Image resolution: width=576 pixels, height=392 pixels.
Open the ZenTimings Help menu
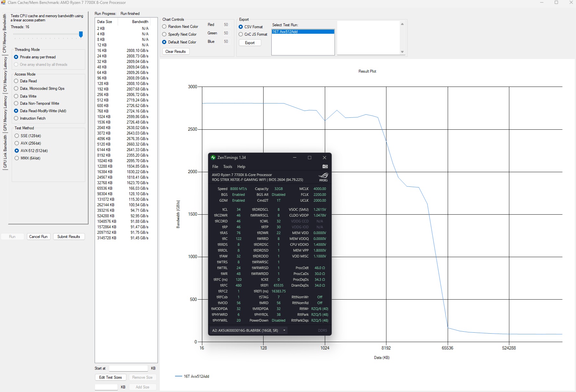pos(241,167)
